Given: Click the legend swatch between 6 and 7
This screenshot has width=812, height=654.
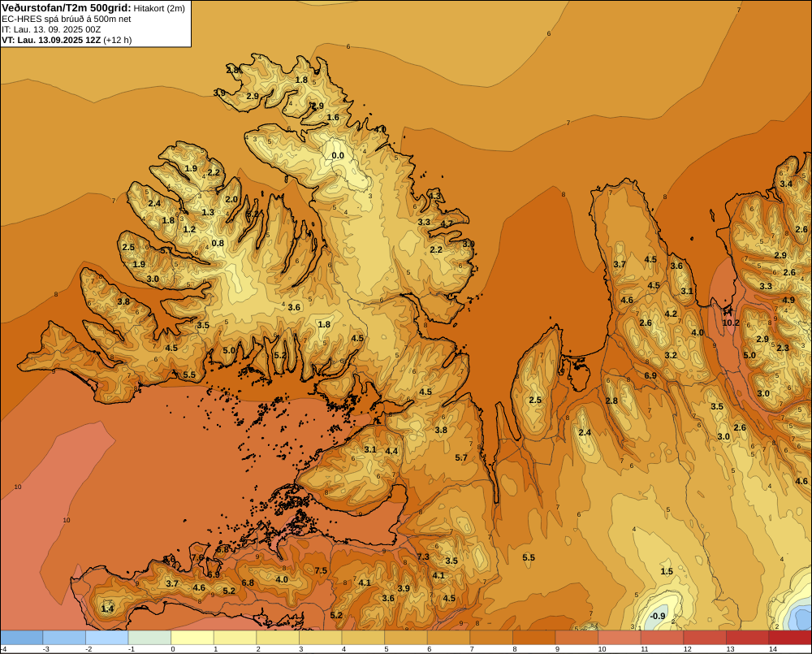Looking at the screenshot, I should tap(448, 638).
